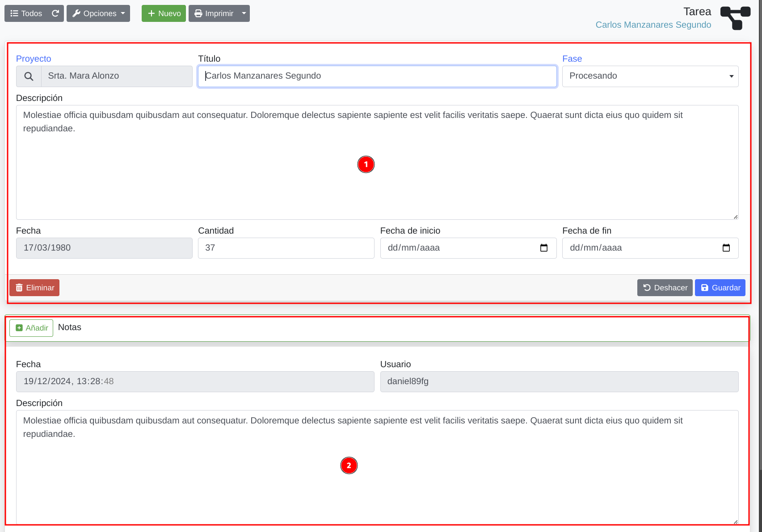The height and width of the screenshot is (532, 762).
Task: Click the Tarea page title
Action: [697, 12]
